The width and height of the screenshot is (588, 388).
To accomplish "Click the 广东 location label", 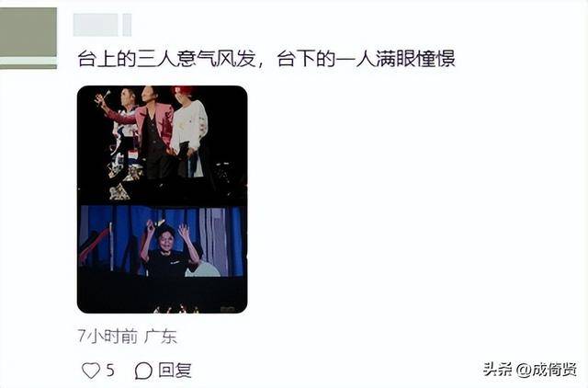I will click(161, 336).
